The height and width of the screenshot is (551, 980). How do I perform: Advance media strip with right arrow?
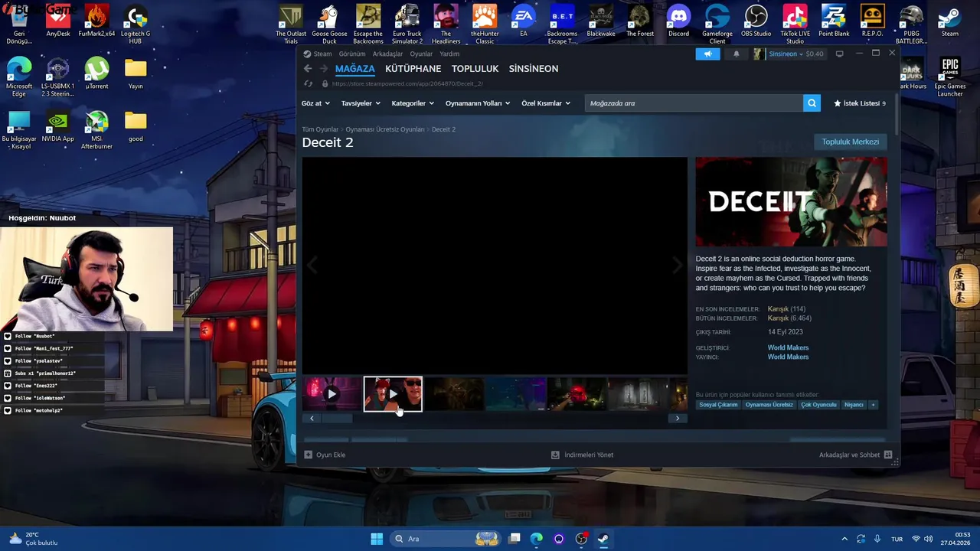678,418
